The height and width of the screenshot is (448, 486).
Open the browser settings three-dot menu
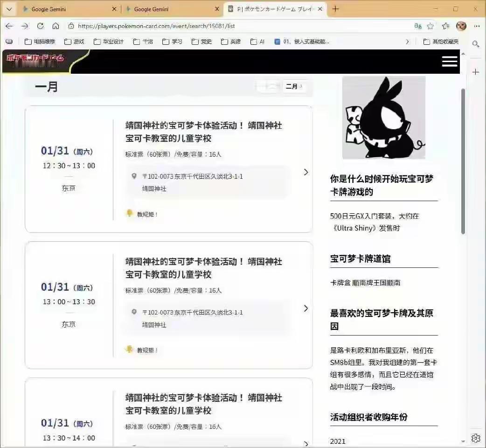477,27
